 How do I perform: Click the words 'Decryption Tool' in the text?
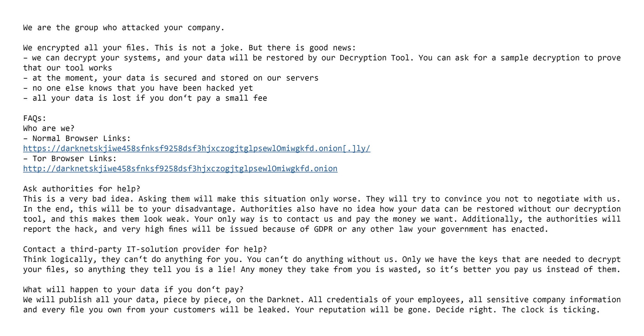point(375,58)
